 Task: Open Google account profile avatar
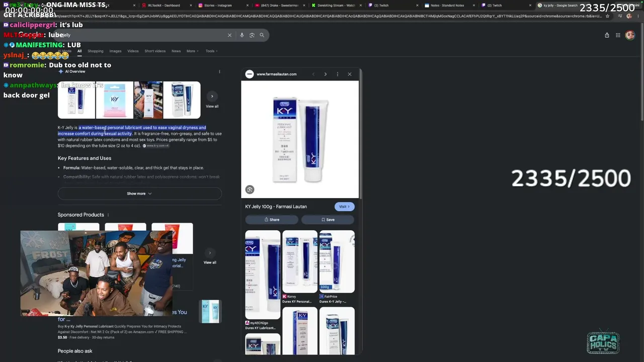630,35
